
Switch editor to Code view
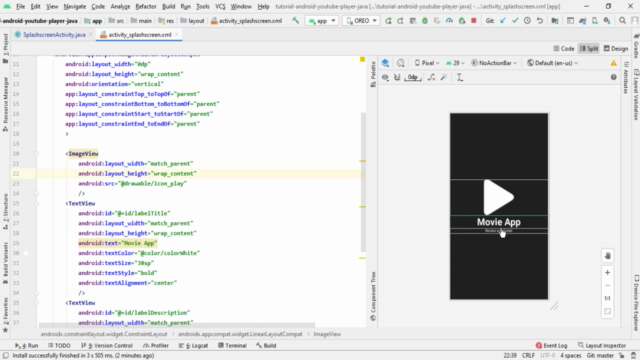point(564,49)
